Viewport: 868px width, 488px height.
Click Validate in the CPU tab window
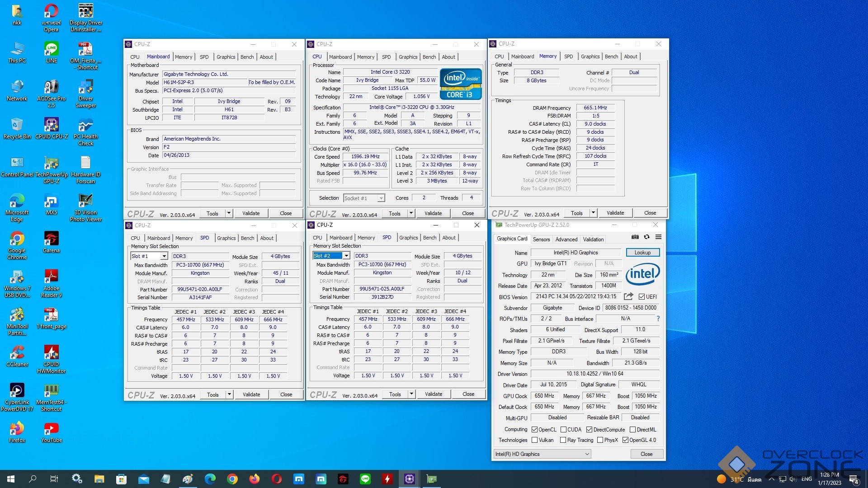click(433, 213)
